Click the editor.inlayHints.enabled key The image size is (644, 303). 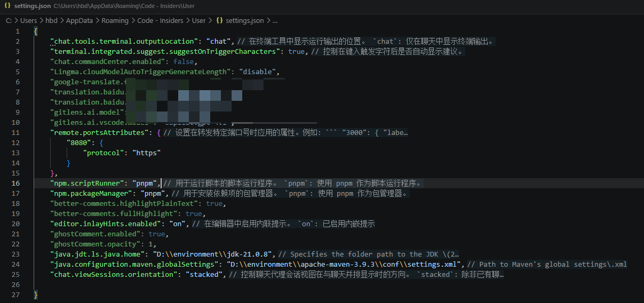[x=106, y=224]
